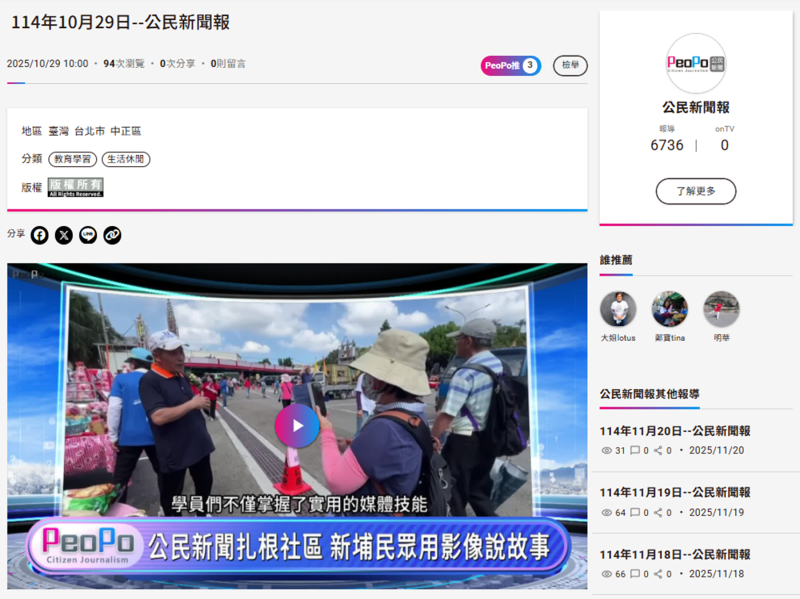Click the eye view-count icon under 11月20日 report
Screen dimensions: 800x599
(x=606, y=449)
